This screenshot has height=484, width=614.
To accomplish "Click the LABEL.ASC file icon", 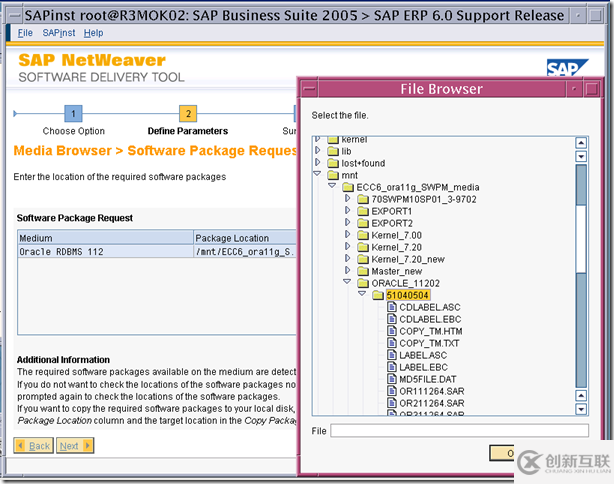I will click(x=392, y=355).
